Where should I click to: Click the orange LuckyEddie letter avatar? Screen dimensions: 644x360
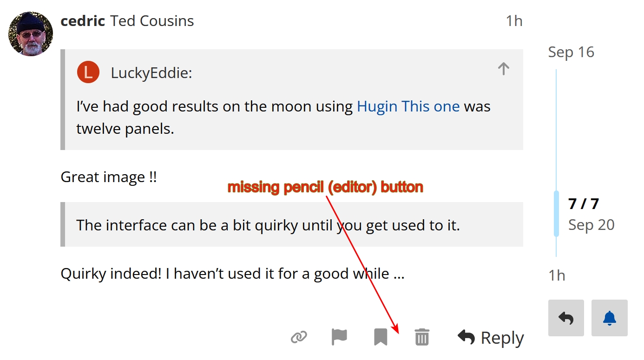click(x=88, y=72)
